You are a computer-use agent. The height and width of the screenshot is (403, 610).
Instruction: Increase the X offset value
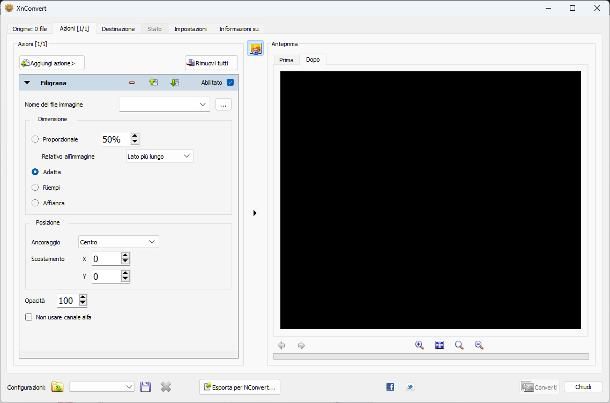point(125,256)
